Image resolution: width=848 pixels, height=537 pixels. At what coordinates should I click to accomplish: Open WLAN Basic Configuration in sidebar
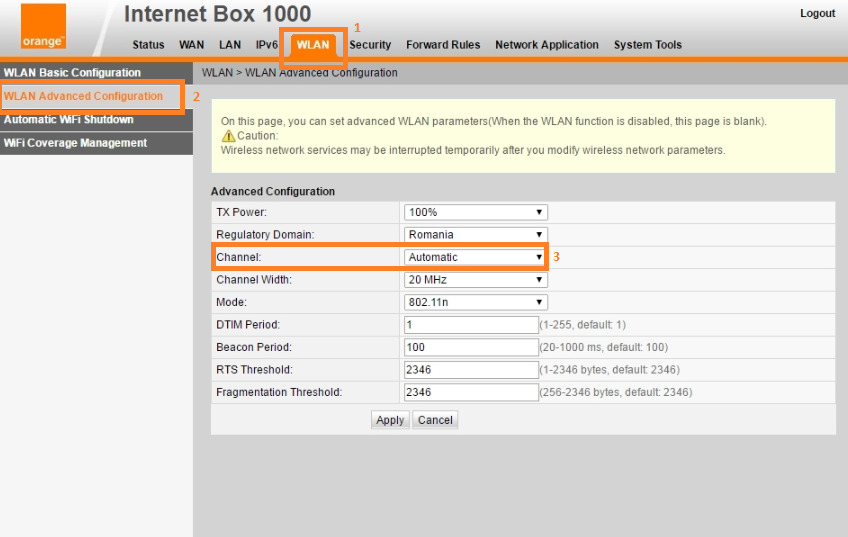click(x=72, y=73)
